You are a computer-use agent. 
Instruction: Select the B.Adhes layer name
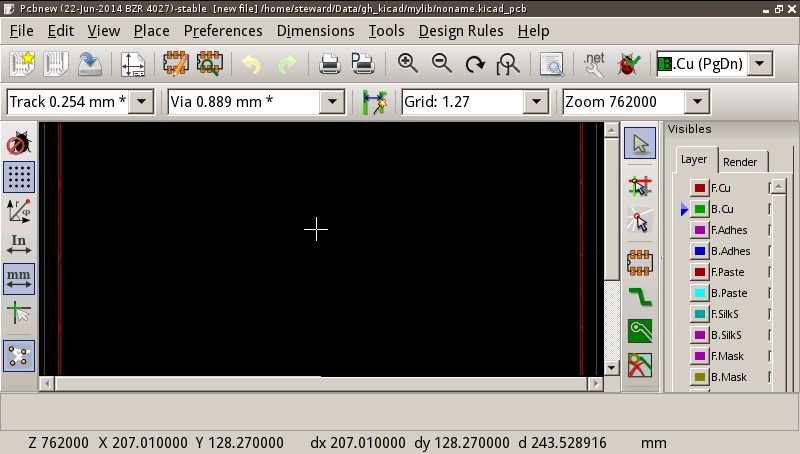tap(731, 251)
